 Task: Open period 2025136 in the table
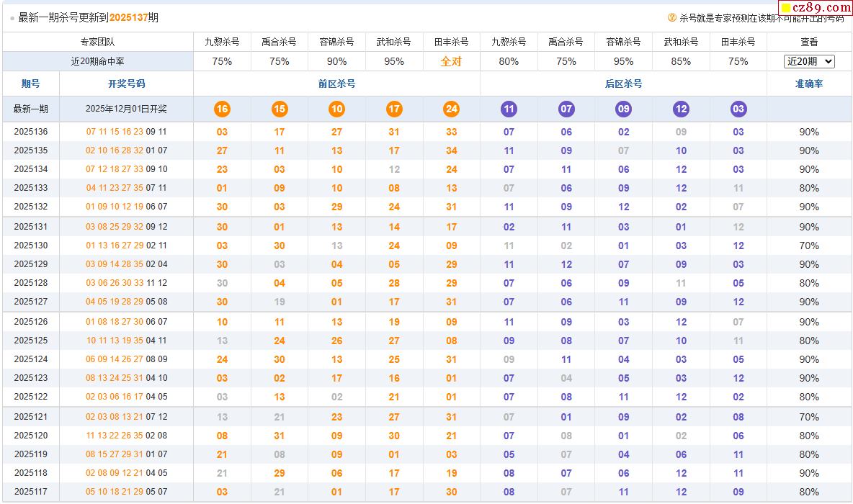31,132
